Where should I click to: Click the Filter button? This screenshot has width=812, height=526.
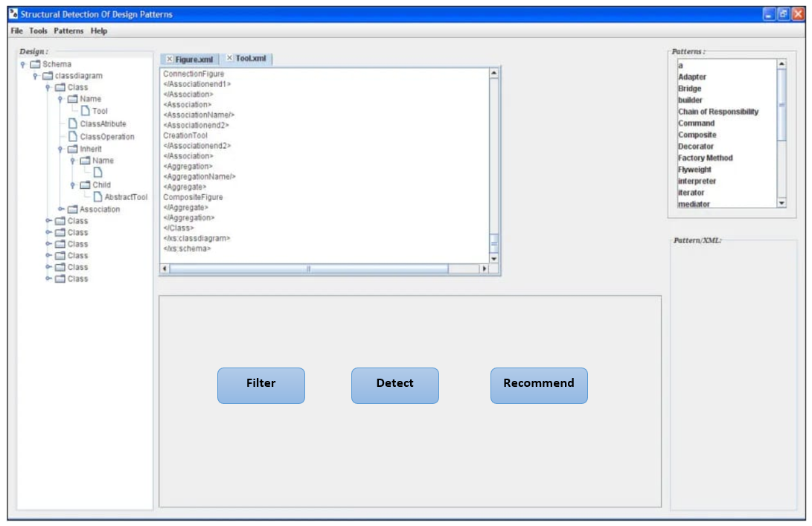point(260,385)
